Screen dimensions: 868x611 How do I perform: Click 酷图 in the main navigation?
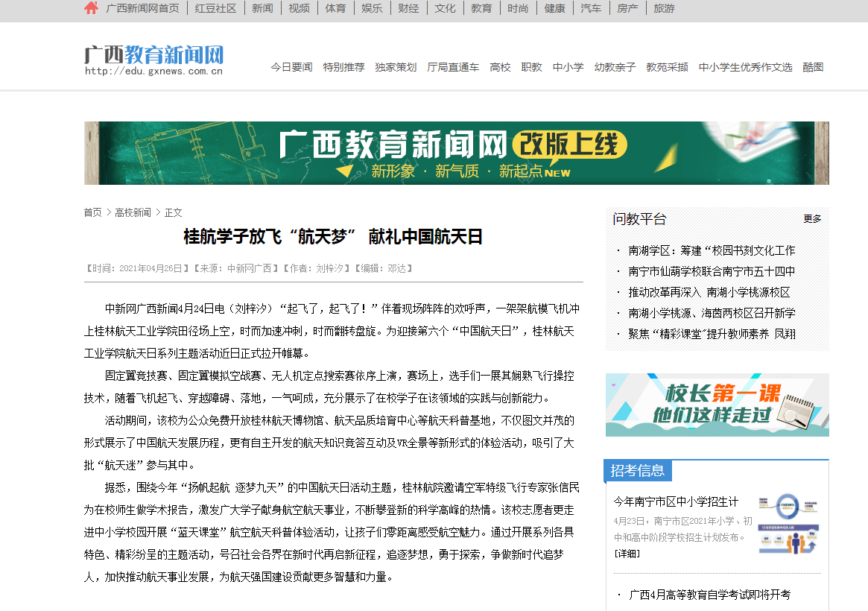(x=813, y=67)
